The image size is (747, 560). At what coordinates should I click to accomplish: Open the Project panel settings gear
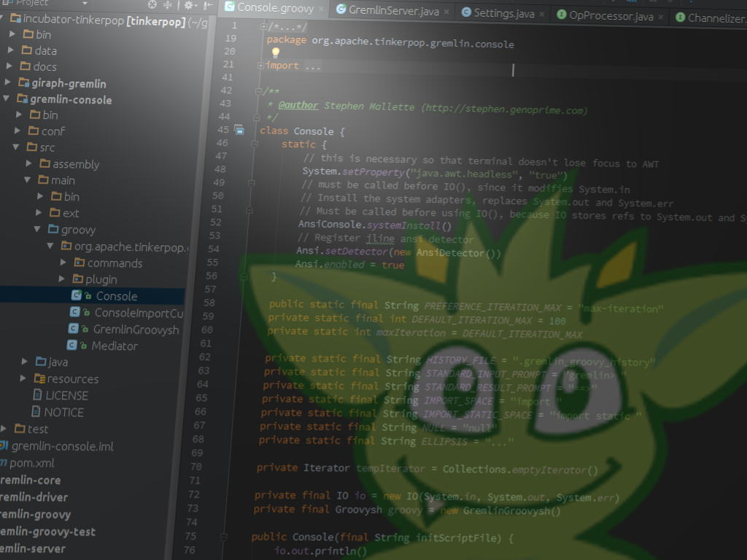(188, 5)
